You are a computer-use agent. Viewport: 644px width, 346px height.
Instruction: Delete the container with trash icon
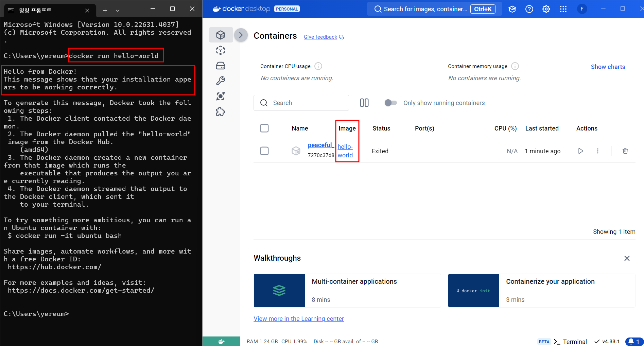coord(625,151)
